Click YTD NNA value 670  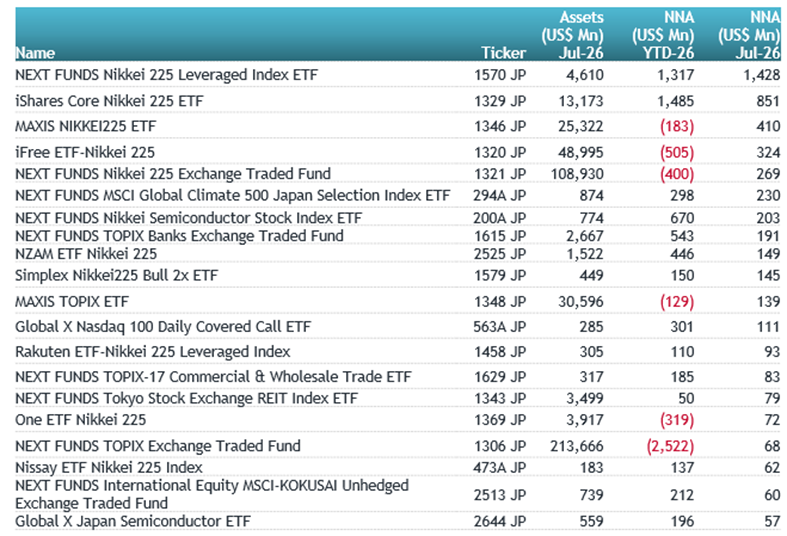682,218
